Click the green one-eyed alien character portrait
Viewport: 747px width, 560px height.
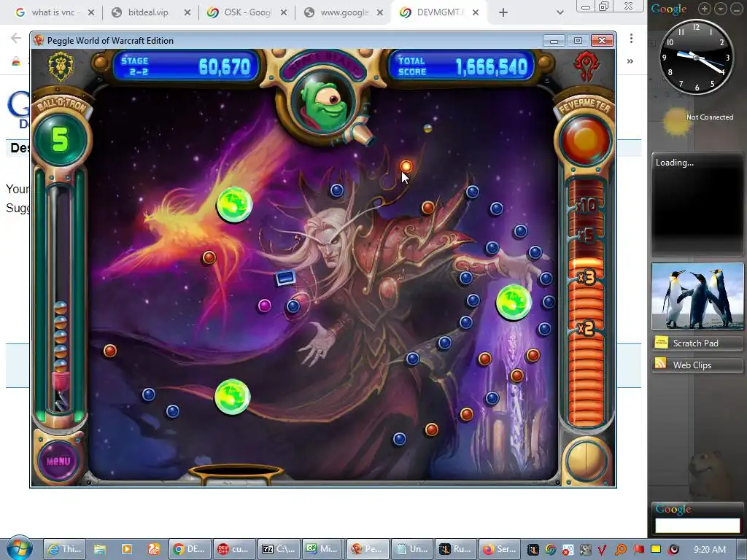pyautogui.click(x=325, y=105)
